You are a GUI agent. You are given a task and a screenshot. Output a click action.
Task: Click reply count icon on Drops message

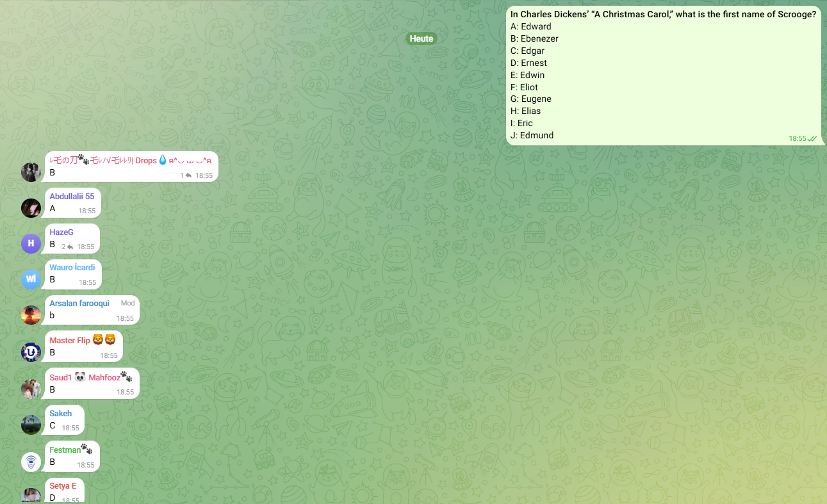tap(188, 175)
